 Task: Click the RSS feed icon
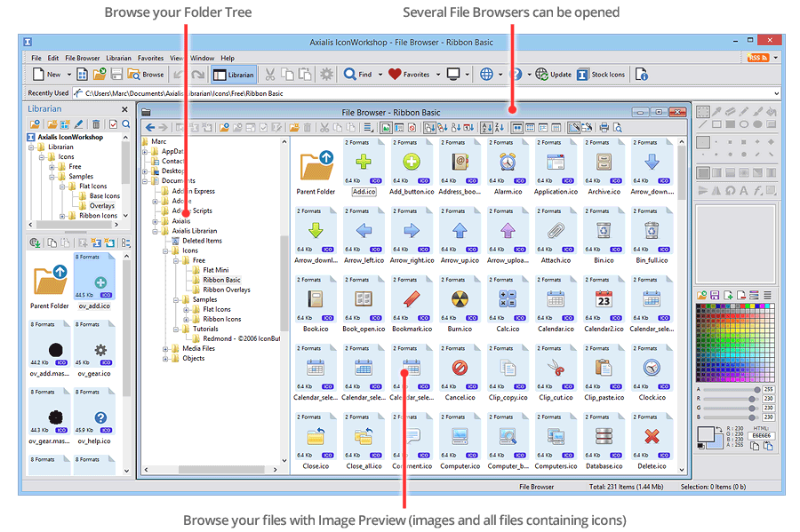(x=757, y=58)
